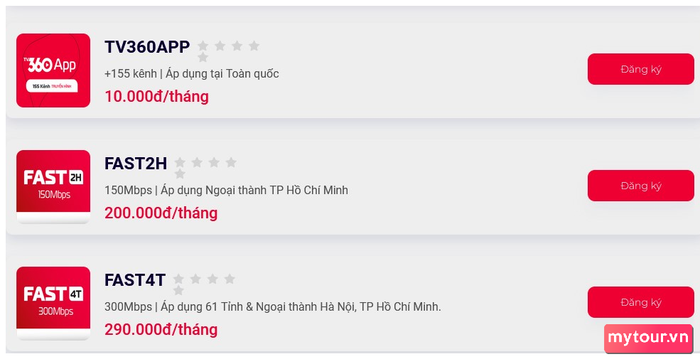Click the TV360 App package logo
Screen dimensions: 700x362
point(53,71)
